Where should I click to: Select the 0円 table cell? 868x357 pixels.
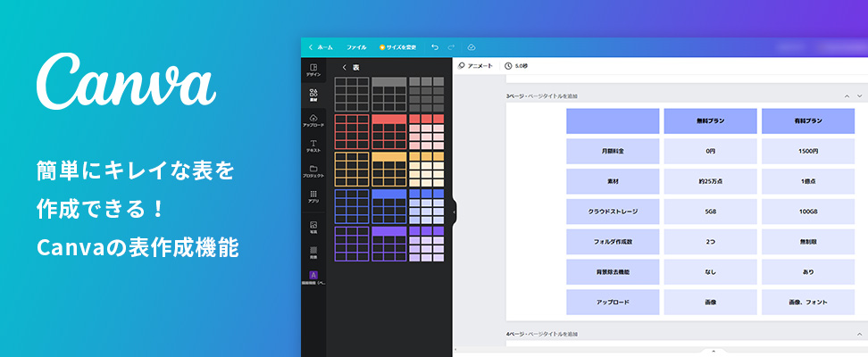click(x=710, y=151)
